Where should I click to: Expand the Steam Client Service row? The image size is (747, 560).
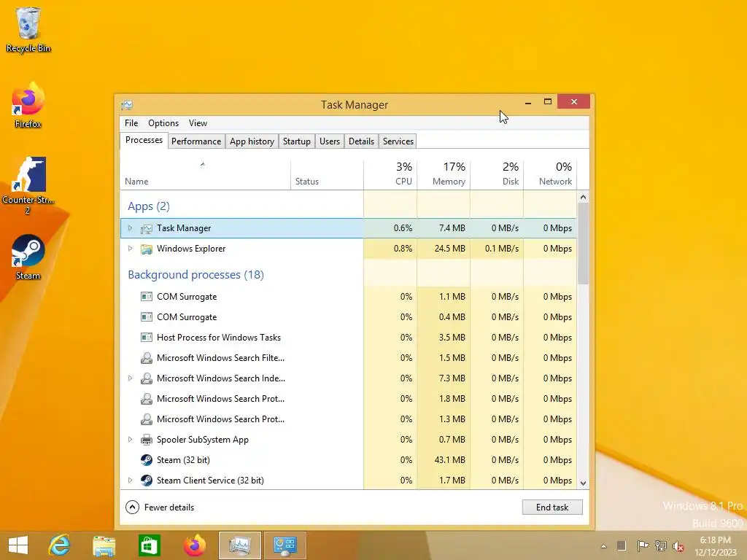[130, 480]
